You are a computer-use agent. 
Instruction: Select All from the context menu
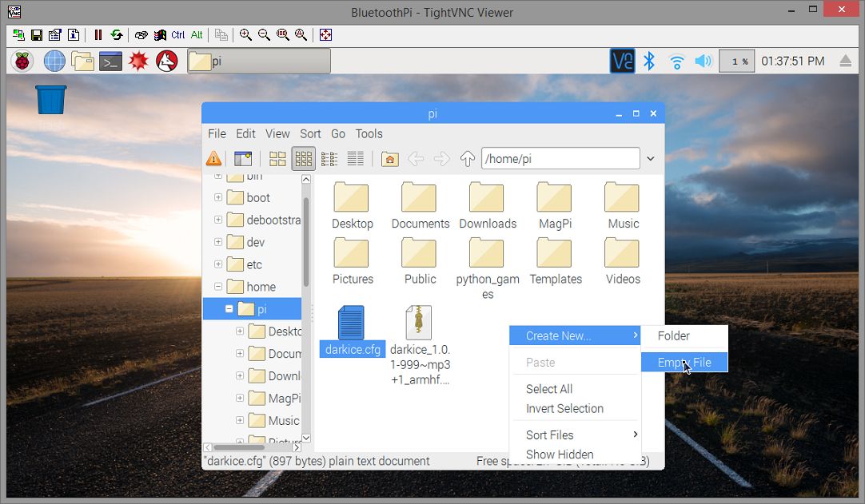[x=574, y=389]
